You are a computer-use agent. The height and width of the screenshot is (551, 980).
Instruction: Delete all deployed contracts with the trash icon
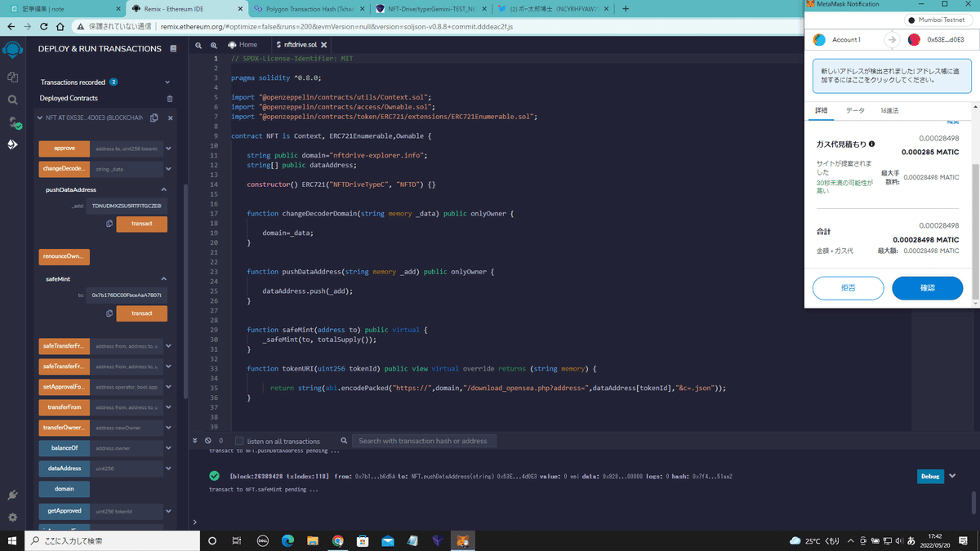pyautogui.click(x=170, y=99)
